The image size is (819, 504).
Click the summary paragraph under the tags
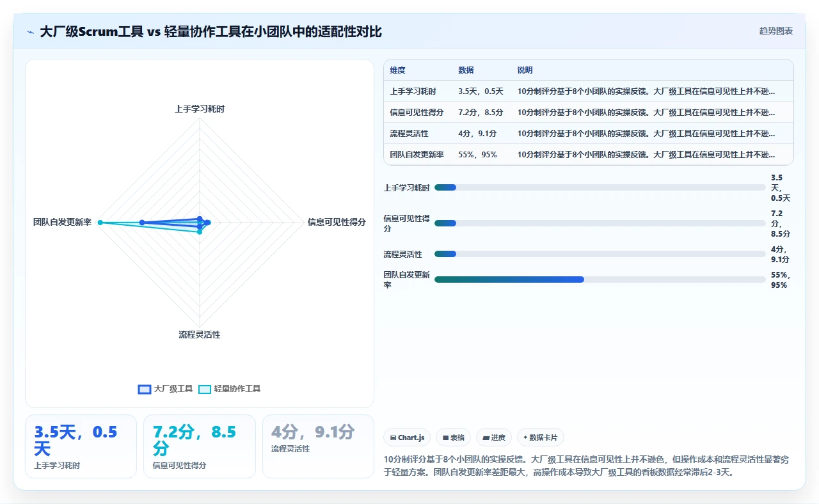[587, 466]
